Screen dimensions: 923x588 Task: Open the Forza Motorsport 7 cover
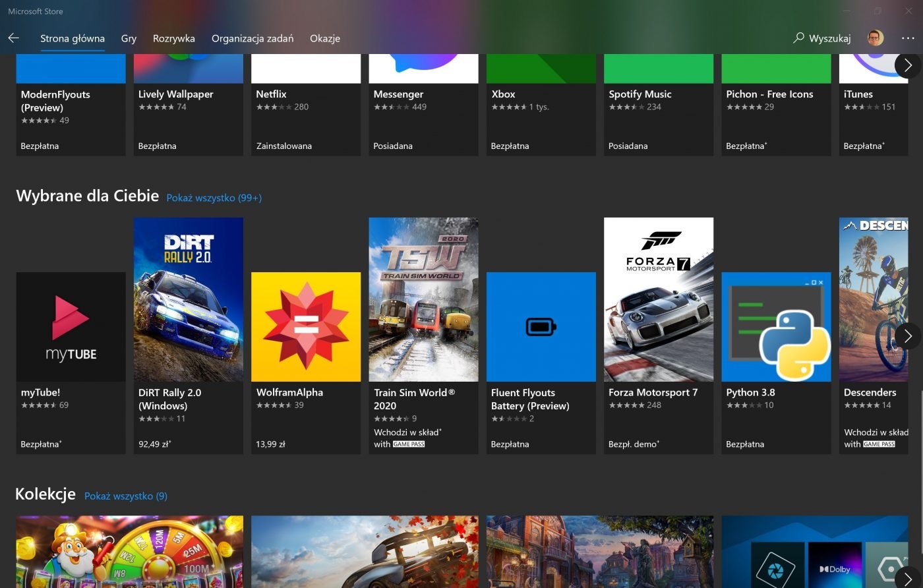pyautogui.click(x=659, y=299)
